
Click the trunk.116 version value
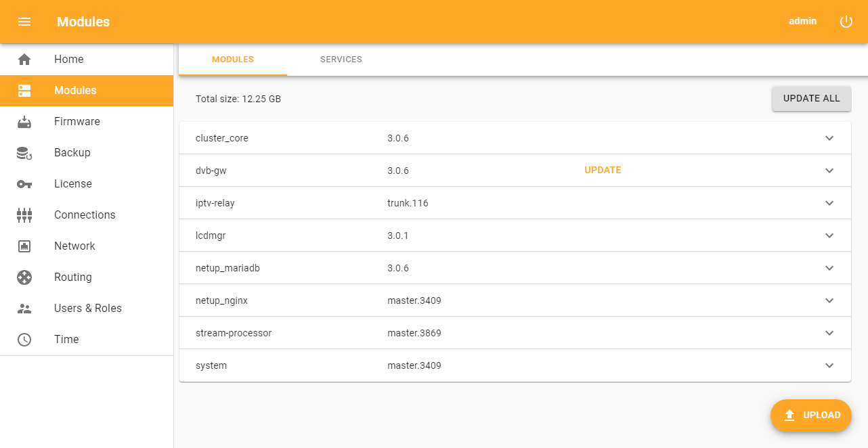tap(408, 203)
